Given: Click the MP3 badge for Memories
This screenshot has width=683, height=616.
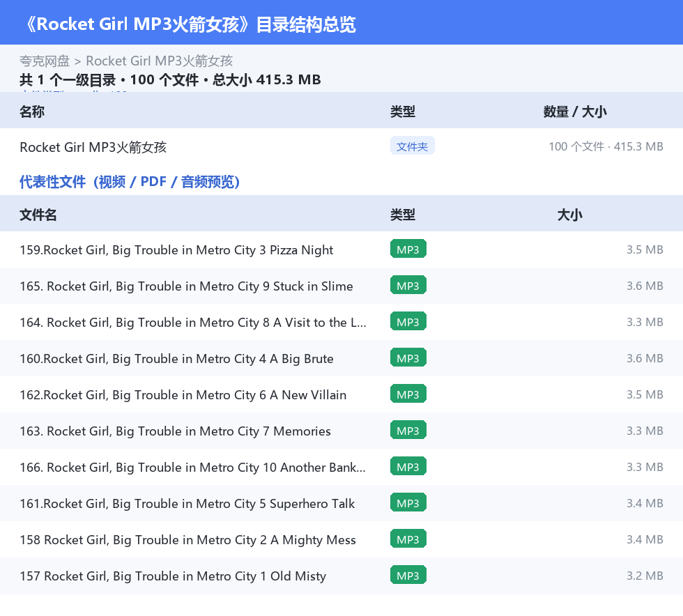Looking at the screenshot, I should tap(408, 430).
